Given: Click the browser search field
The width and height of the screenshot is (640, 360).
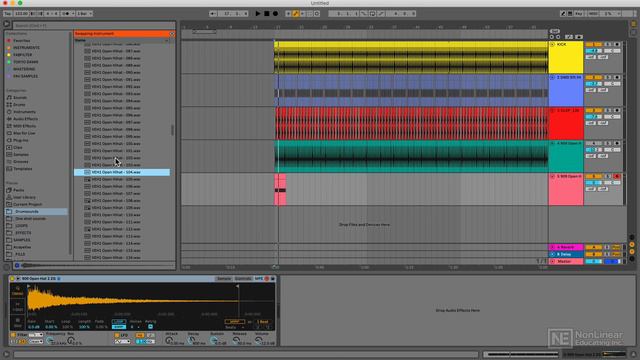Looking at the screenshot, I should point(94,25).
